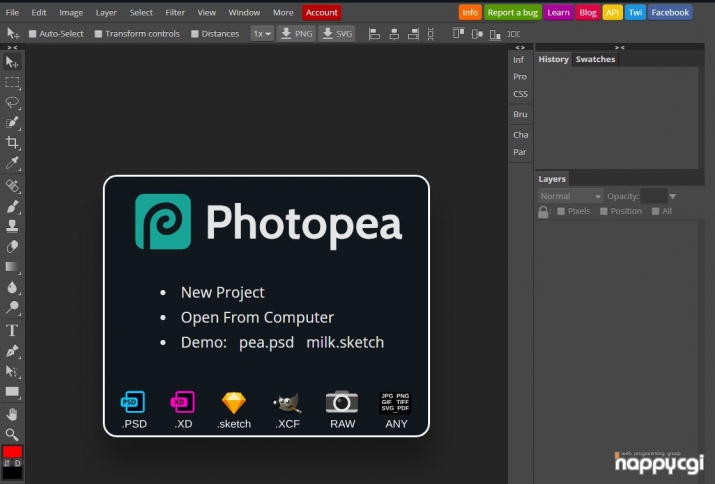Click the red Account button
The height and width of the screenshot is (484, 715).
[321, 13]
